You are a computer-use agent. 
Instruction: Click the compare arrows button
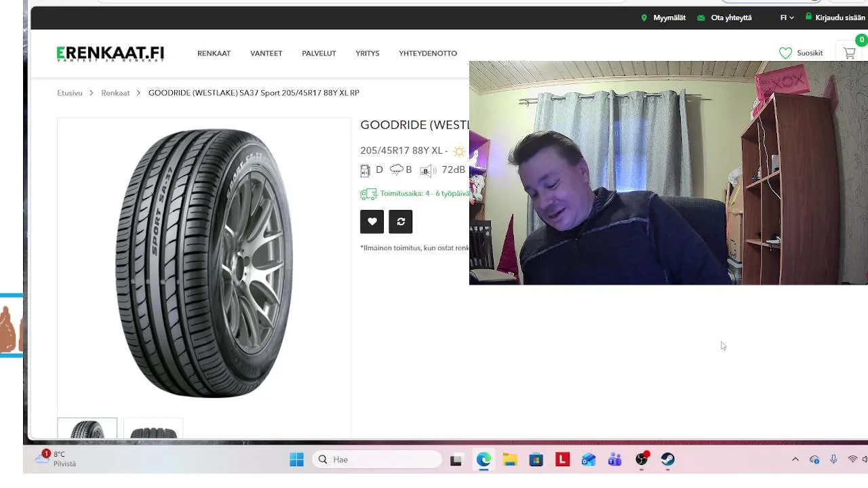click(x=401, y=222)
